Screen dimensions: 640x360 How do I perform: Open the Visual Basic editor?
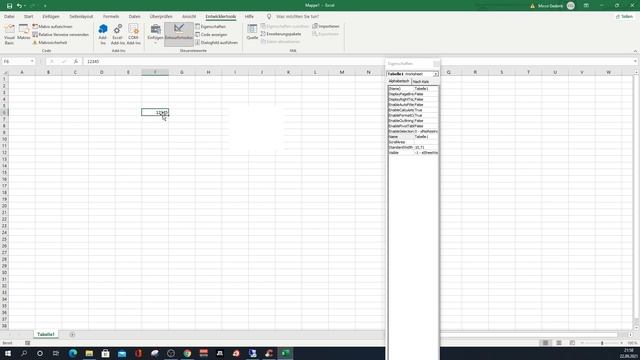pos(9,34)
